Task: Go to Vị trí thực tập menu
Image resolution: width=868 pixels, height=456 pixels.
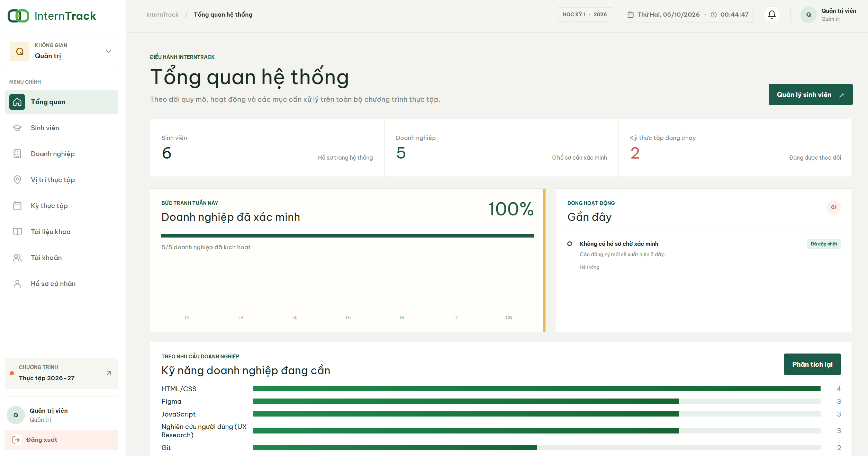Action: (x=61, y=180)
